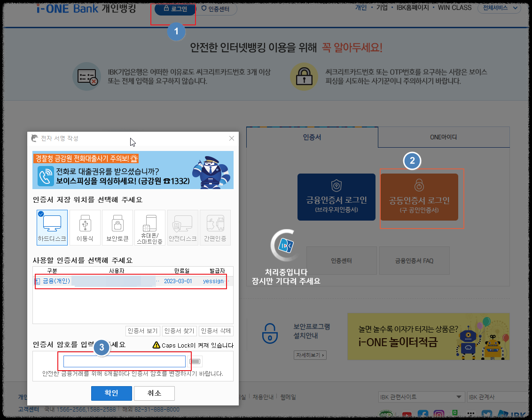Viewport: 532px width, 420px height.
Task: Open the i-ONE 놀이터적금 promotional banner
Action: tap(428, 336)
